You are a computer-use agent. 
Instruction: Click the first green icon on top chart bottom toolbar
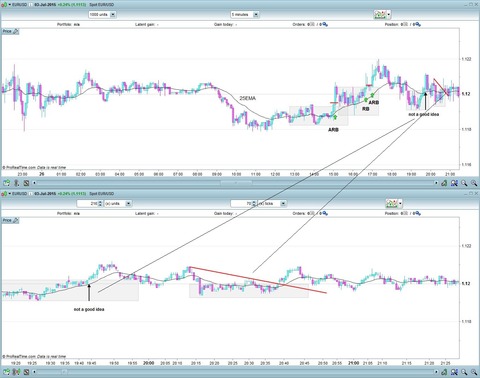(x=7, y=183)
